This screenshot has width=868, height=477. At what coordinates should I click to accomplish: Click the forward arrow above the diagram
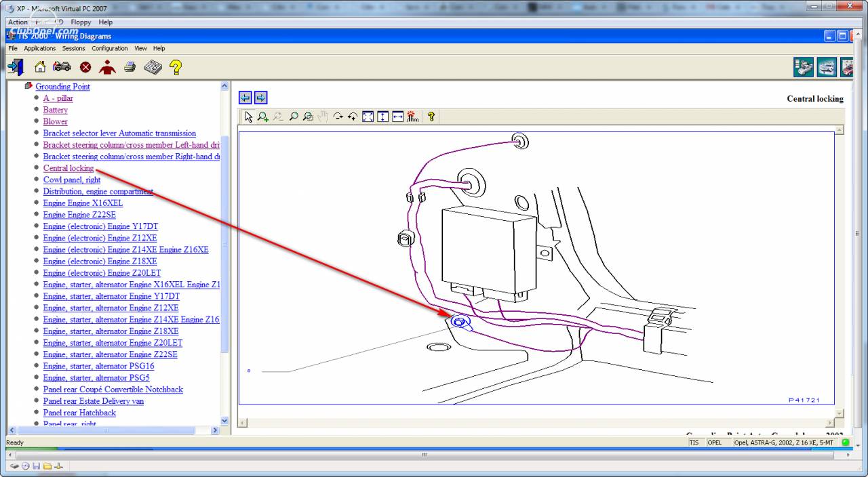point(260,98)
